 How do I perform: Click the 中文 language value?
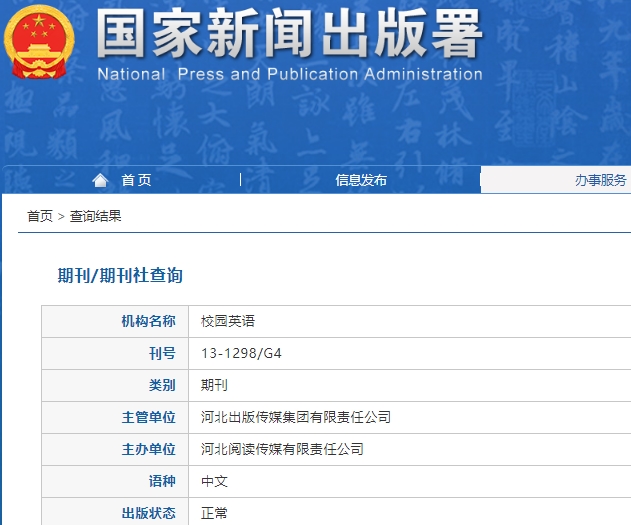[214, 481]
